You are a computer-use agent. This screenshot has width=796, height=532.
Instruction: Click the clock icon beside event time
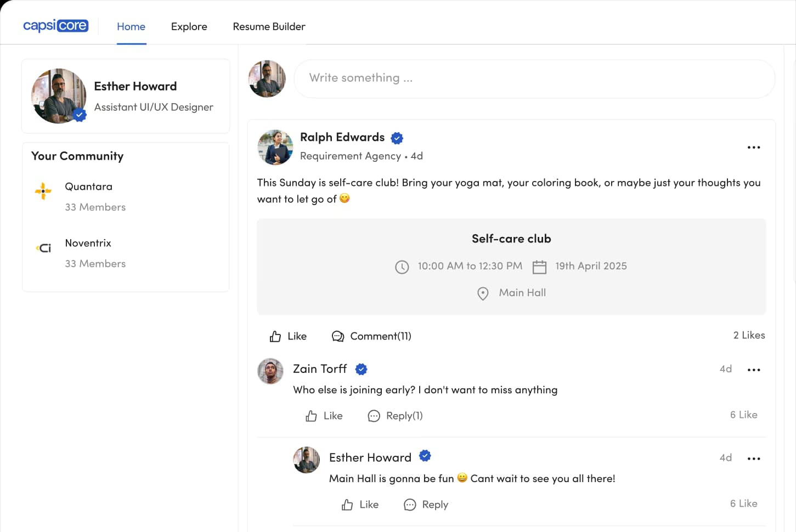(x=402, y=267)
